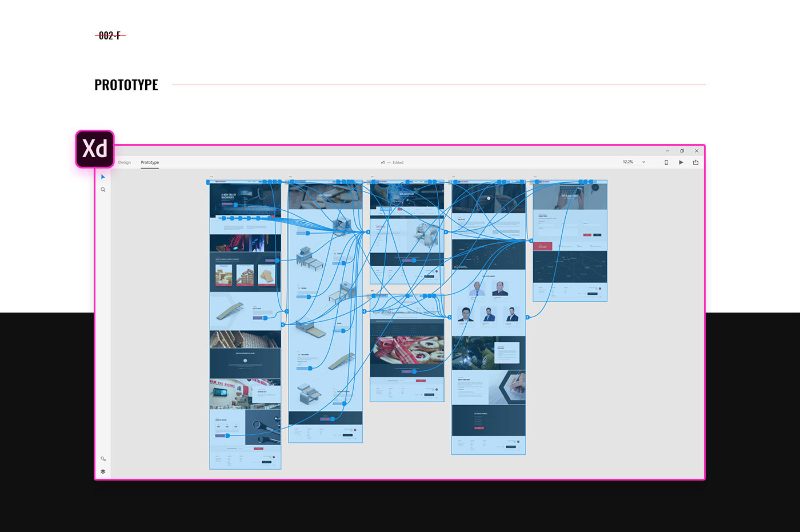This screenshot has height=532, width=800.
Task: Close the XD window
Action: point(697,151)
